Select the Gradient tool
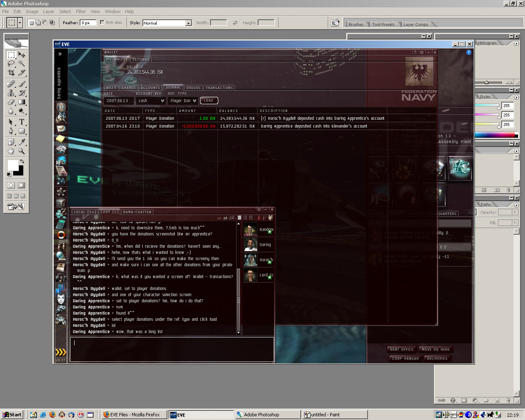 tap(22, 102)
